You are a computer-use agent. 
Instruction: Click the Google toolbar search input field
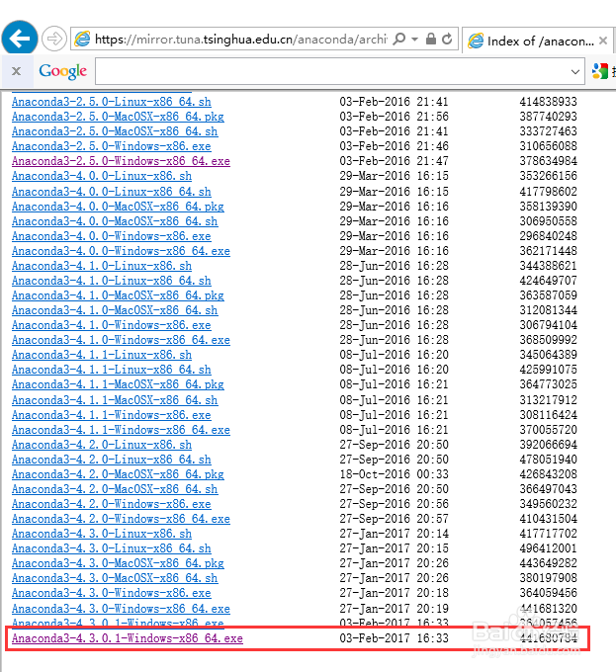[330, 71]
